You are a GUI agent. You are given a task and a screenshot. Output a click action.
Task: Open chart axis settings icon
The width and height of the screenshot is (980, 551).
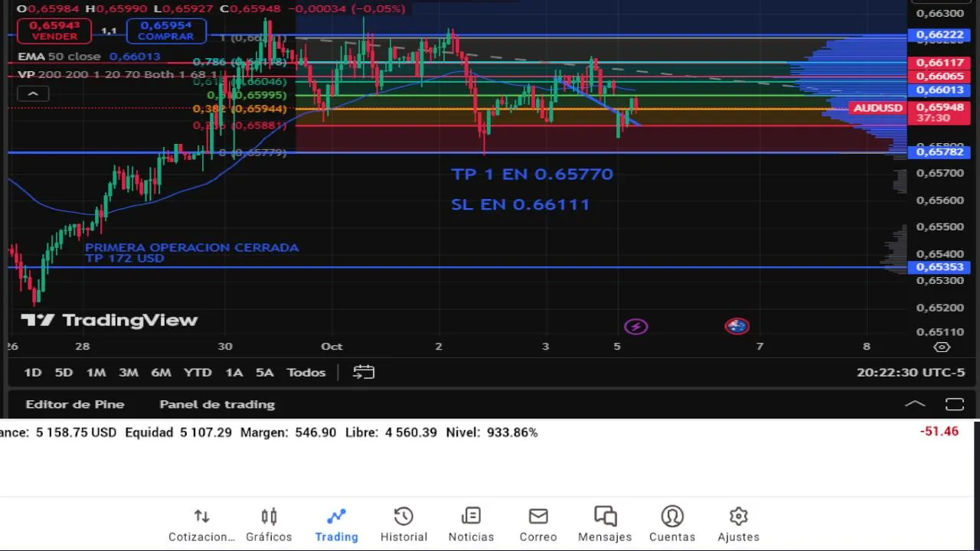942,347
